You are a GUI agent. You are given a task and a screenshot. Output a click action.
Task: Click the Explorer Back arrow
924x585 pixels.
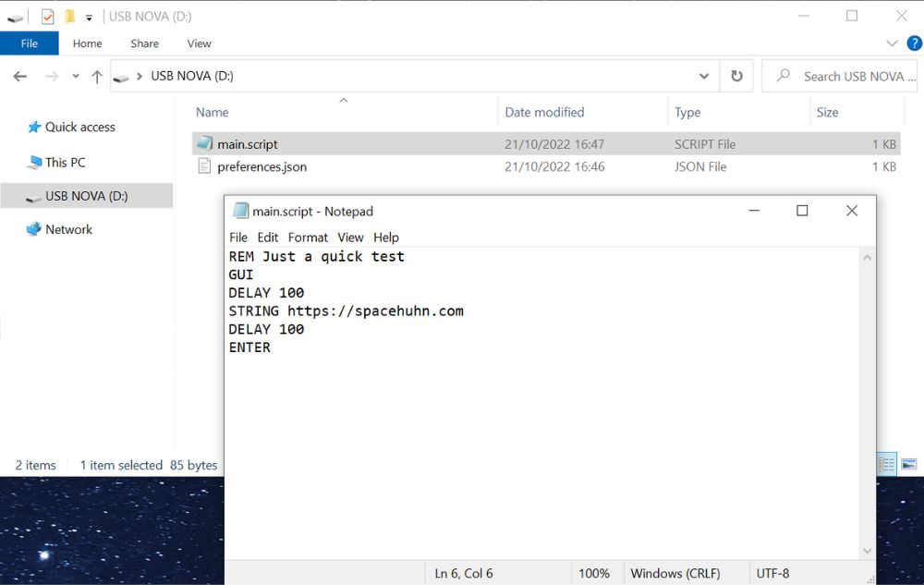(20, 76)
